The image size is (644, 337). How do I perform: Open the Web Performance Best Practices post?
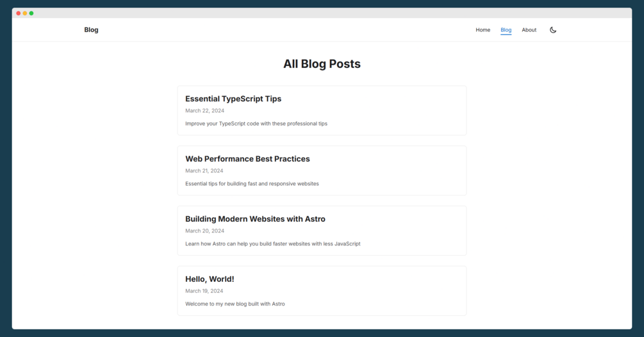[247, 159]
